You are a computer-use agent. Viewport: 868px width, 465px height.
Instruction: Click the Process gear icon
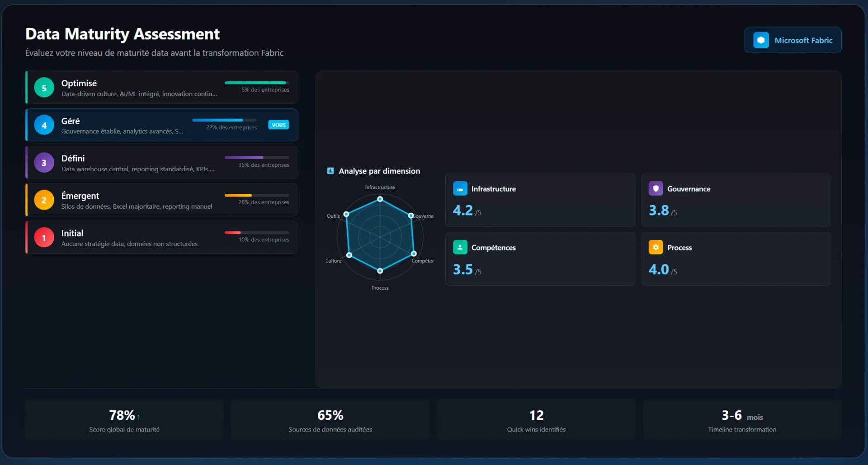point(656,247)
